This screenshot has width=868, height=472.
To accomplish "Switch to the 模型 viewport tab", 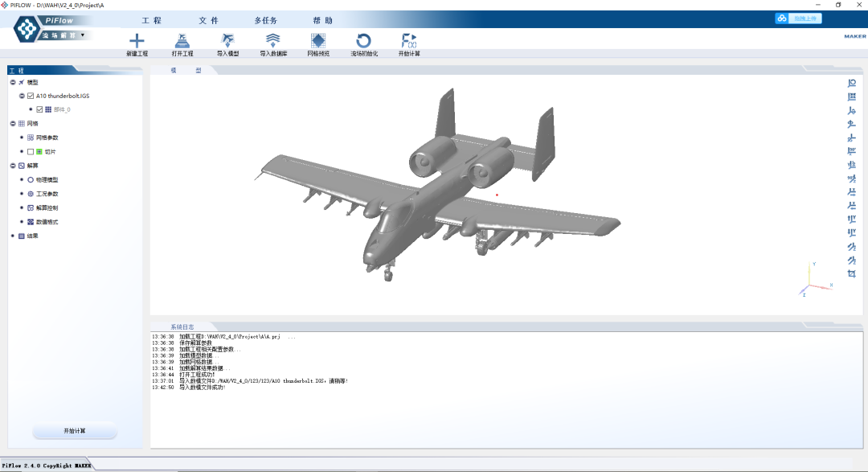I will [x=186, y=70].
